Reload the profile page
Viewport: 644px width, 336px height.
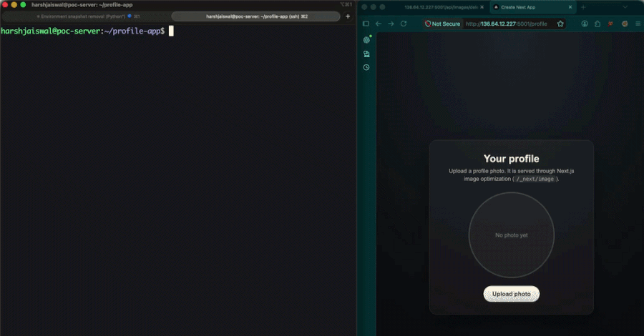coord(404,24)
